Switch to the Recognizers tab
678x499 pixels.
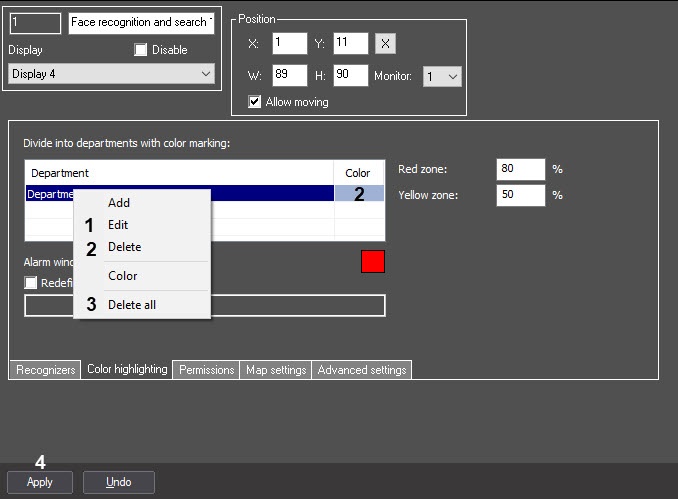[x=45, y=370]
